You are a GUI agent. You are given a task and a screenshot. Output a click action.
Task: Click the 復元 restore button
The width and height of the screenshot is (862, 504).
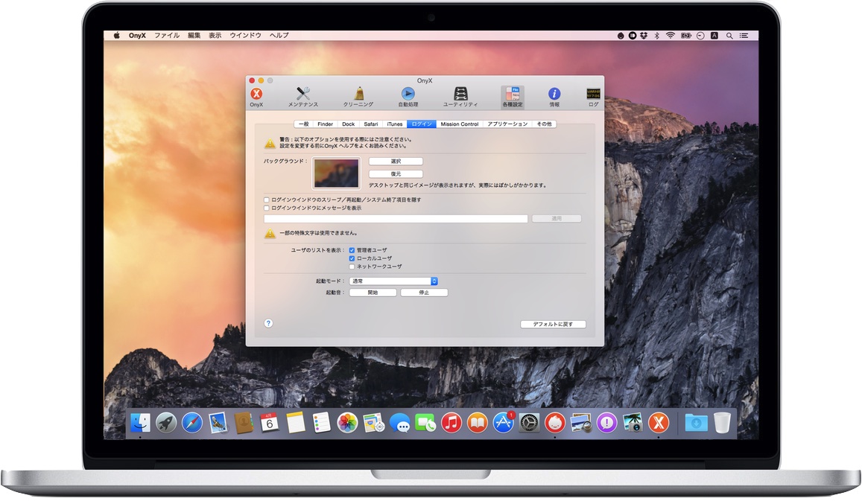pos(396,173)
